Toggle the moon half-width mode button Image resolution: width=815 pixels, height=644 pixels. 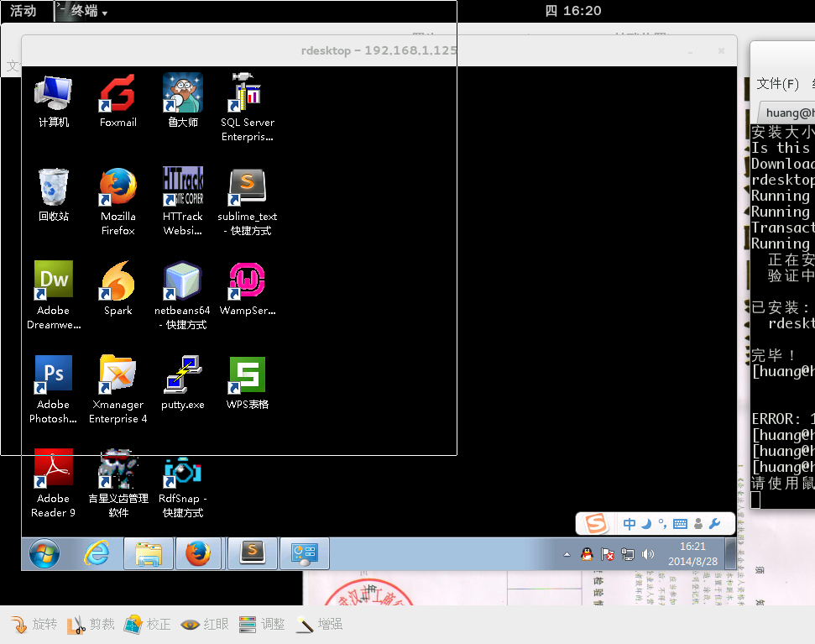click(x=646, y=524)
